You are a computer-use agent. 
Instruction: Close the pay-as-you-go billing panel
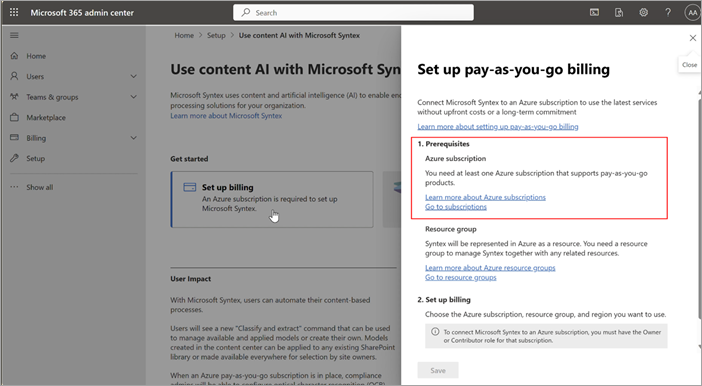[693, 38]
